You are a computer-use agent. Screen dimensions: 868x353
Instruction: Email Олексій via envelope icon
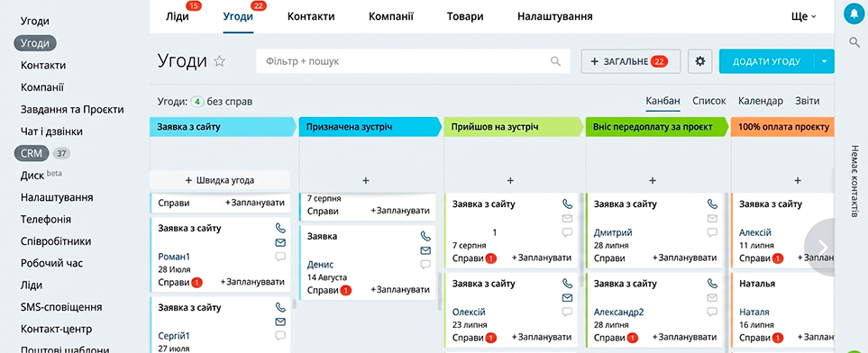tap(567, 298)
